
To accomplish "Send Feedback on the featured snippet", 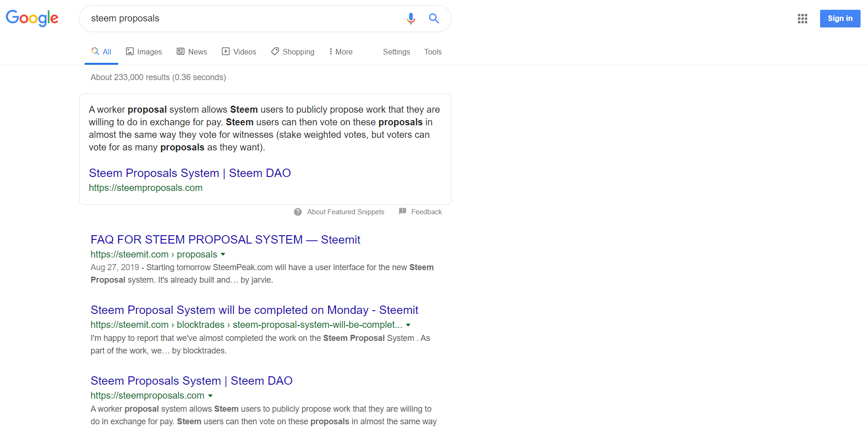I will [x=426, y=212].
